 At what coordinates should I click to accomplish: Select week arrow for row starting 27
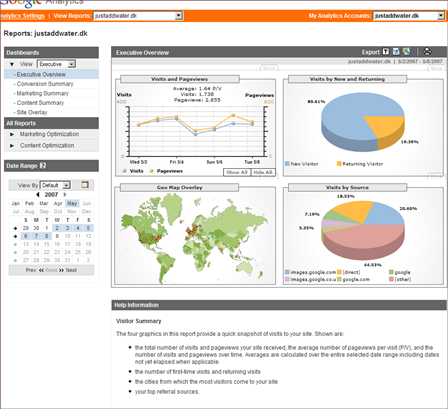[15, 260]
